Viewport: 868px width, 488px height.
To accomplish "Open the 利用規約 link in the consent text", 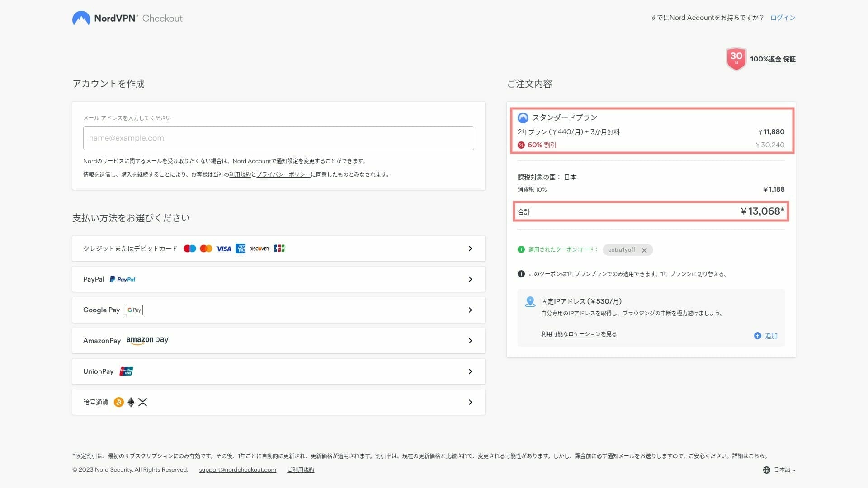I will (x=240, y=174).
